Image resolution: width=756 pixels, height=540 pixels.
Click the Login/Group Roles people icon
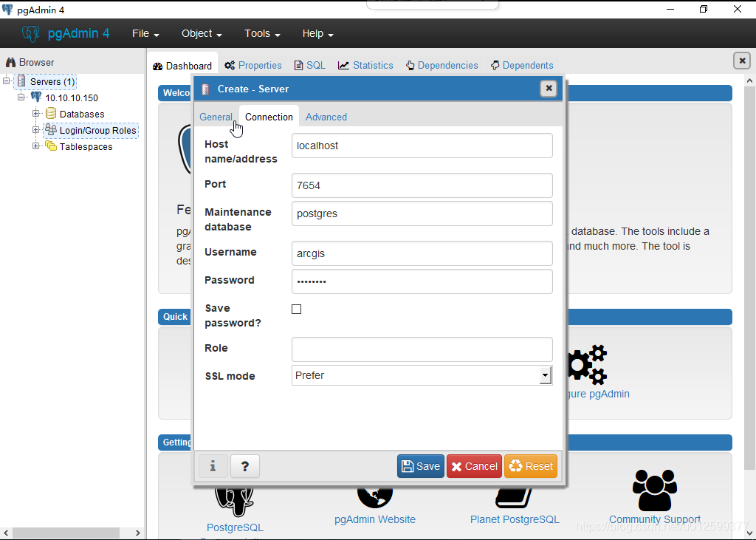(x=51, y=130)
